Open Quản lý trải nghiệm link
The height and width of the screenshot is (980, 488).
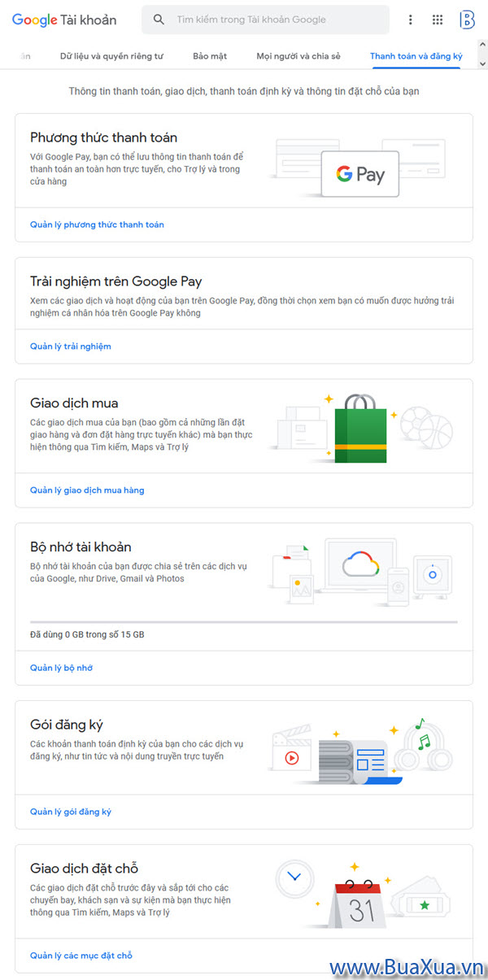71,346
